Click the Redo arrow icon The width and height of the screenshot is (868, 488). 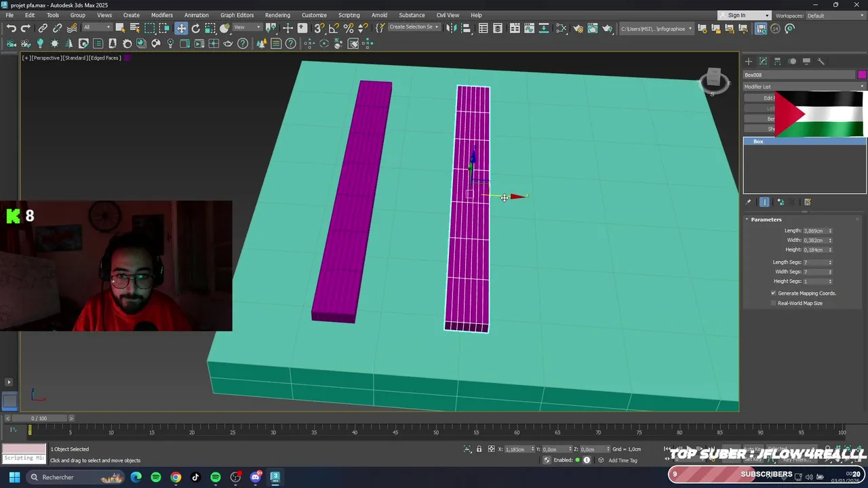pyautogui.click(x=26, y=28)
